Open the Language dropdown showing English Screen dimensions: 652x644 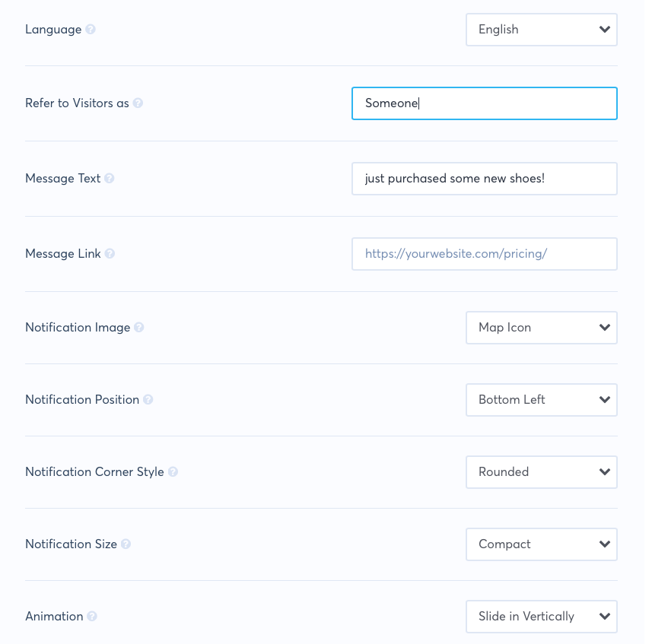pos(541,30)
